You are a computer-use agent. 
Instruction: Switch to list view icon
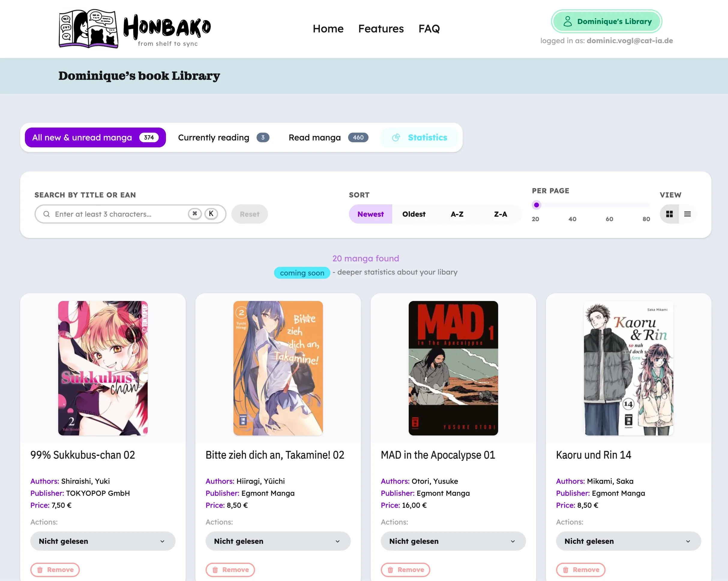click(687, 214)
